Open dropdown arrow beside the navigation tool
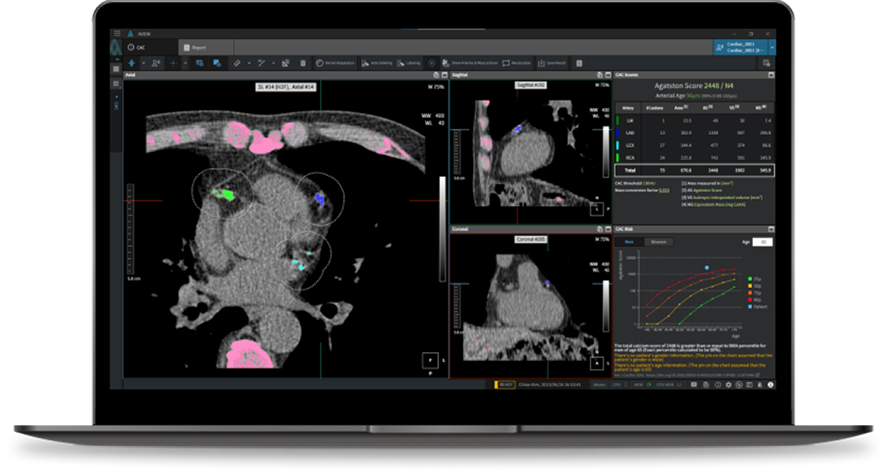 (144, 63)
